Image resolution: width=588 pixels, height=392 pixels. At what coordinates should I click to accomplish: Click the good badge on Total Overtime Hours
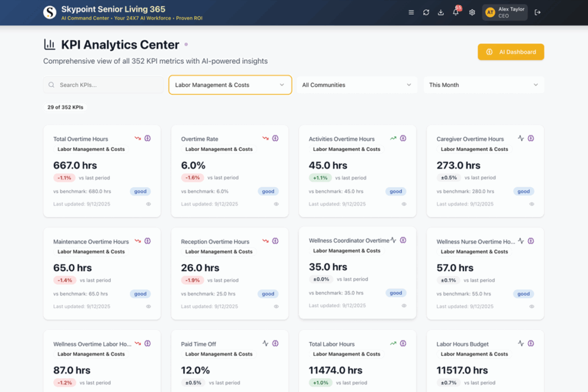[140, 192]
